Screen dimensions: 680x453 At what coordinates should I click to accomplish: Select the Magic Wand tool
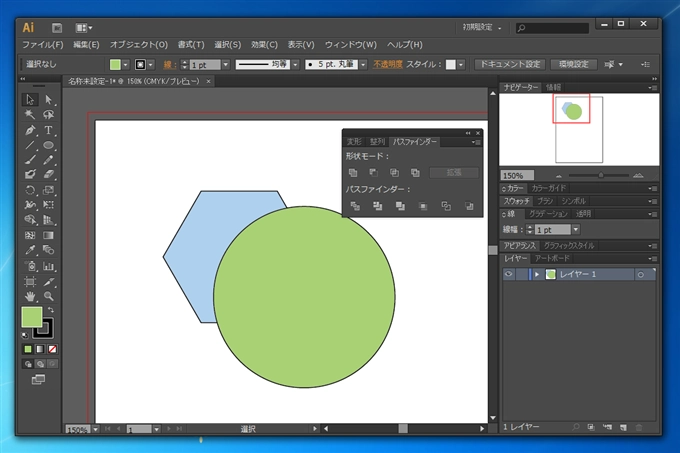tap(29, 114)
